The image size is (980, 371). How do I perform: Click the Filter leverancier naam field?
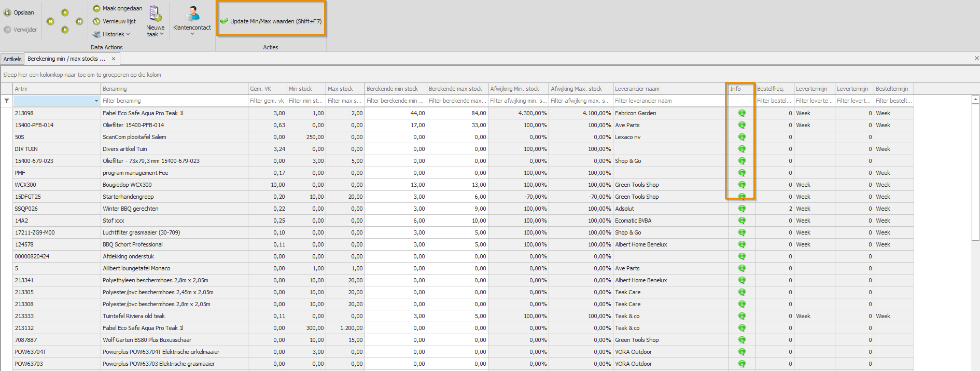coord(670,101)
